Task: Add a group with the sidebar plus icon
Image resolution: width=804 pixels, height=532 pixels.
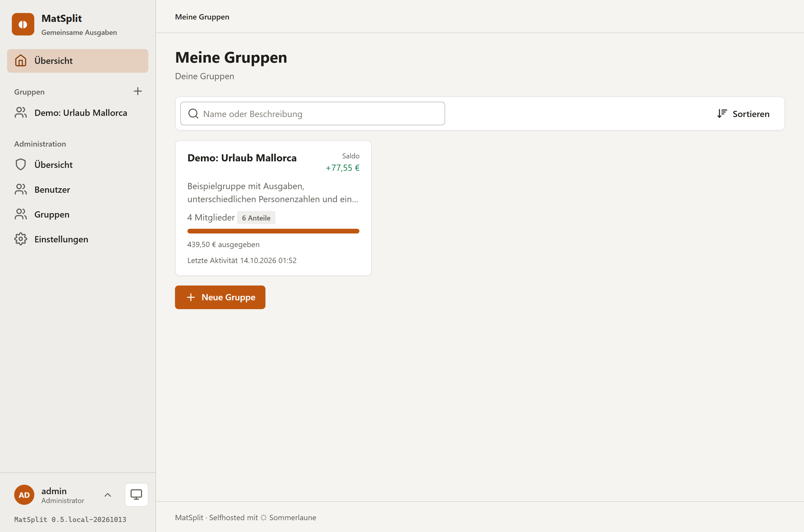Action: (138, 91)
